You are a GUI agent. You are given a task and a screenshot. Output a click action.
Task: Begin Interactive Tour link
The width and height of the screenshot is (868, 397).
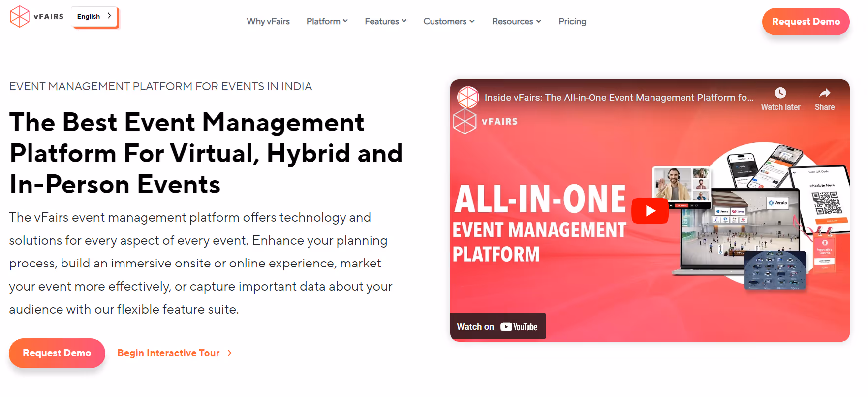(x=168, y=353)
